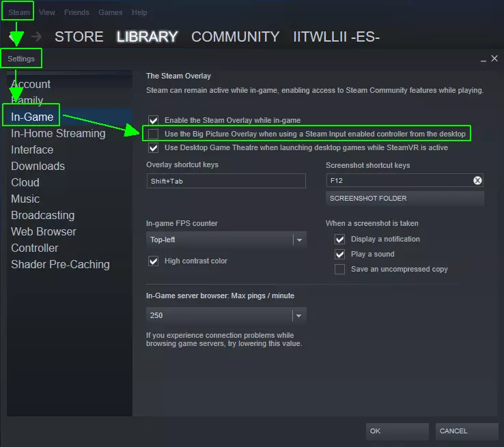Go to the STORE section
The height and width of the screenshot is (447, 504).
tap(79, 37)
